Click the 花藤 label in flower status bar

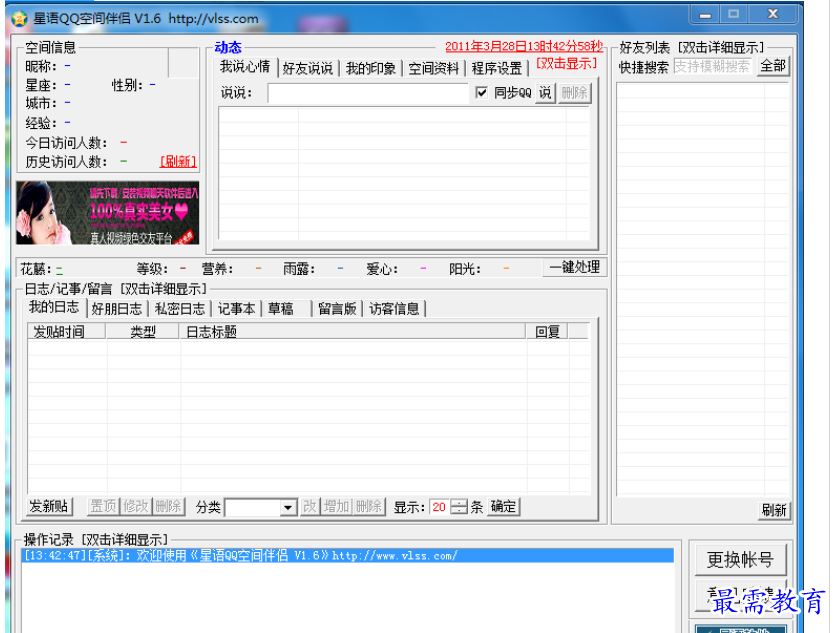(36, 269)
